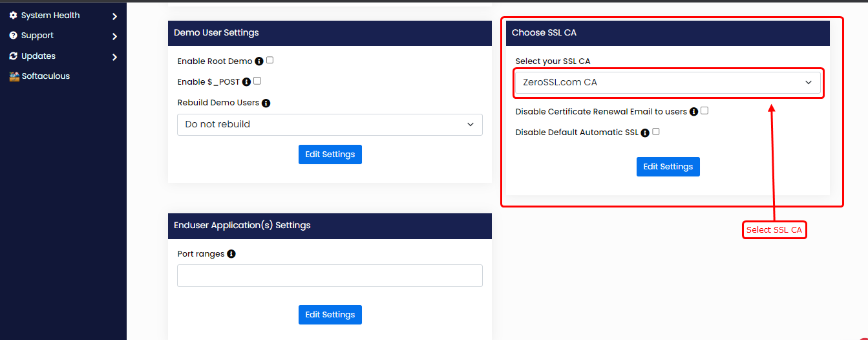This screenshot has width=868, height=340.
Task: Open the Rebuild Demo Users dropdown
Action: (x=330, y=125)
